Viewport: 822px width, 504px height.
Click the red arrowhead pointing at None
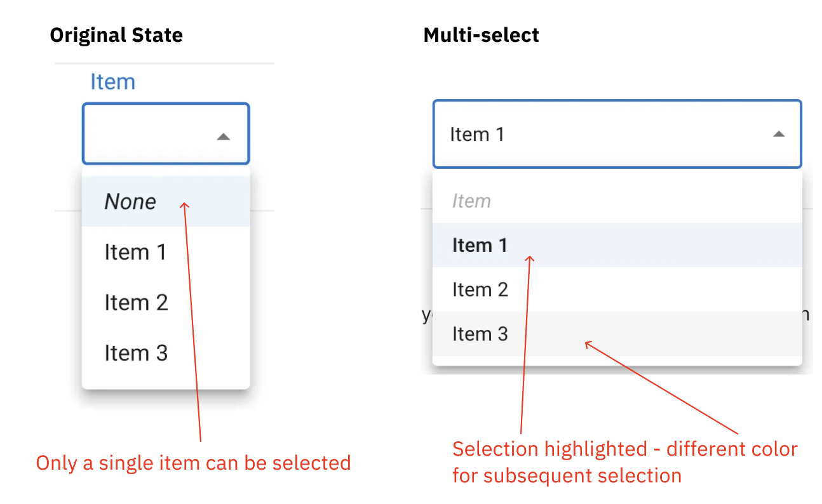pos(185,205)
